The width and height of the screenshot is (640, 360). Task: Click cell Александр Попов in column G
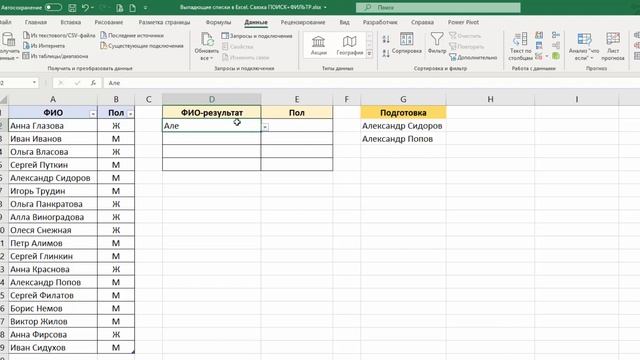tap(403, 139)
